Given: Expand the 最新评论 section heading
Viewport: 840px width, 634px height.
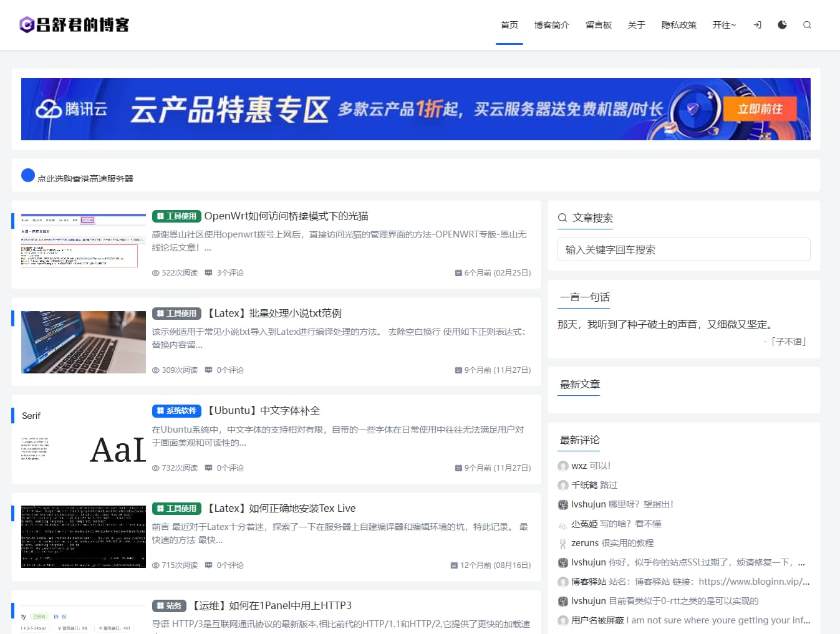Looking at the screenshot, I should tap(579, 440).
